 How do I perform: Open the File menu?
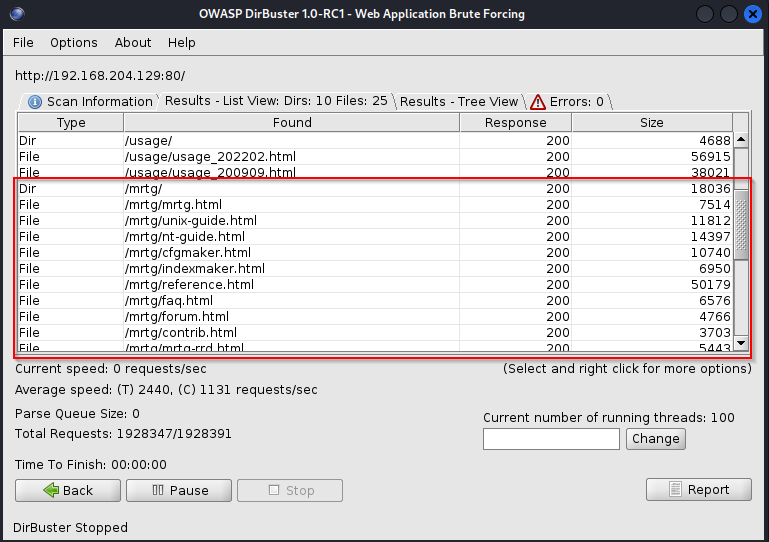pyautogui.click(x=23, y=43)
